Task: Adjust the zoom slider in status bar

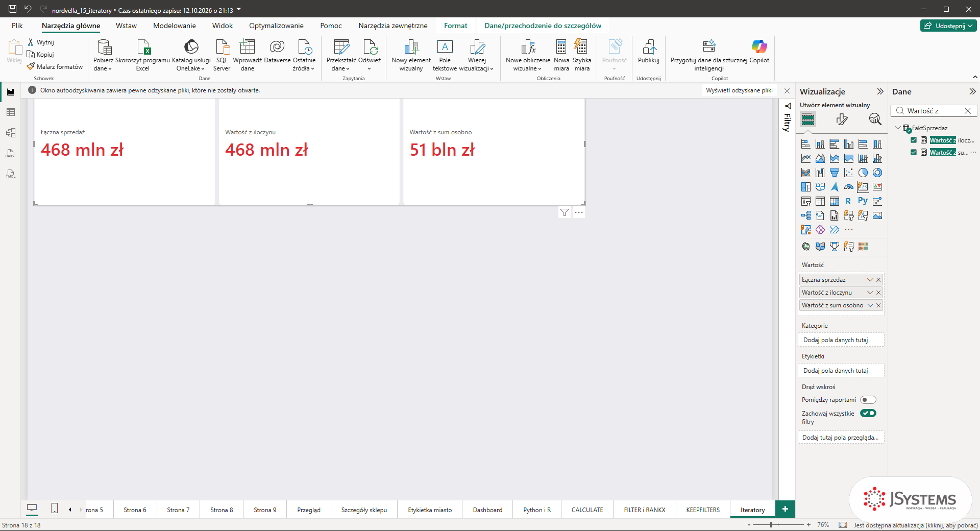Action: [772, 525]
